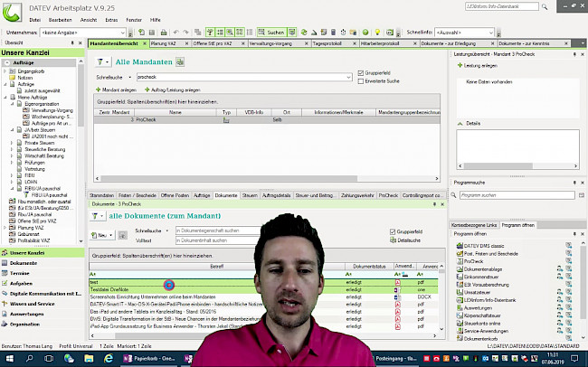Click the DATEV DMS classic program icon
This screenshot has width=588, height=367.
[x=460, y=246]
